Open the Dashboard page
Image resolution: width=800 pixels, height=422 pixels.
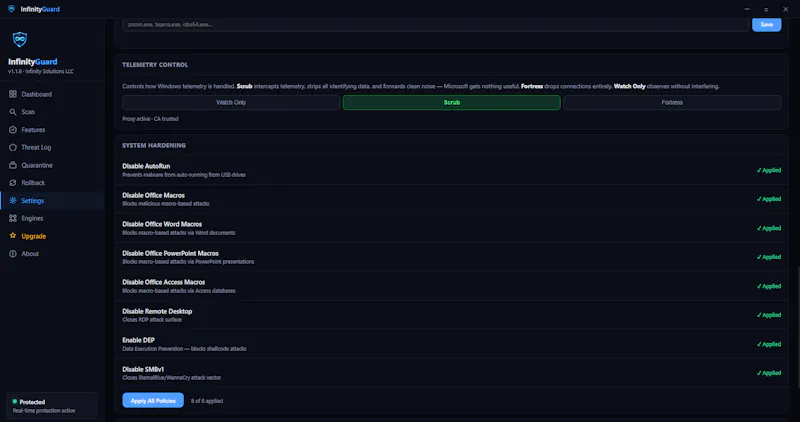click(x=52, y=94)
